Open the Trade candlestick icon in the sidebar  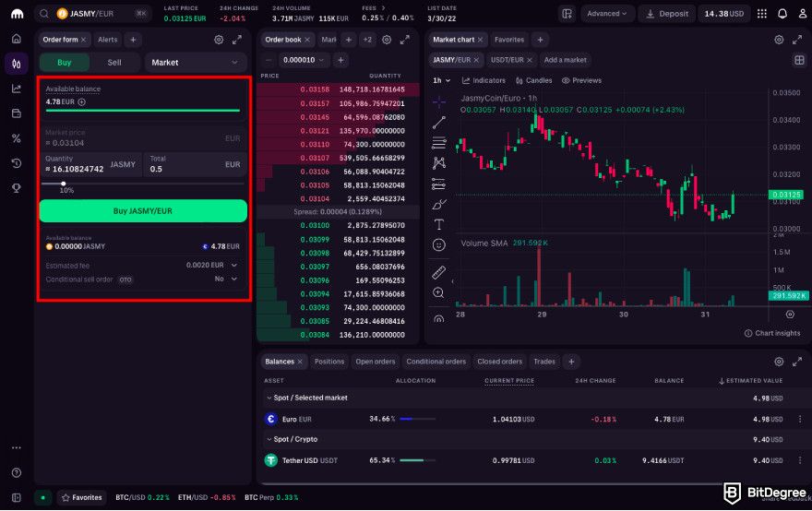click(17, 64)
